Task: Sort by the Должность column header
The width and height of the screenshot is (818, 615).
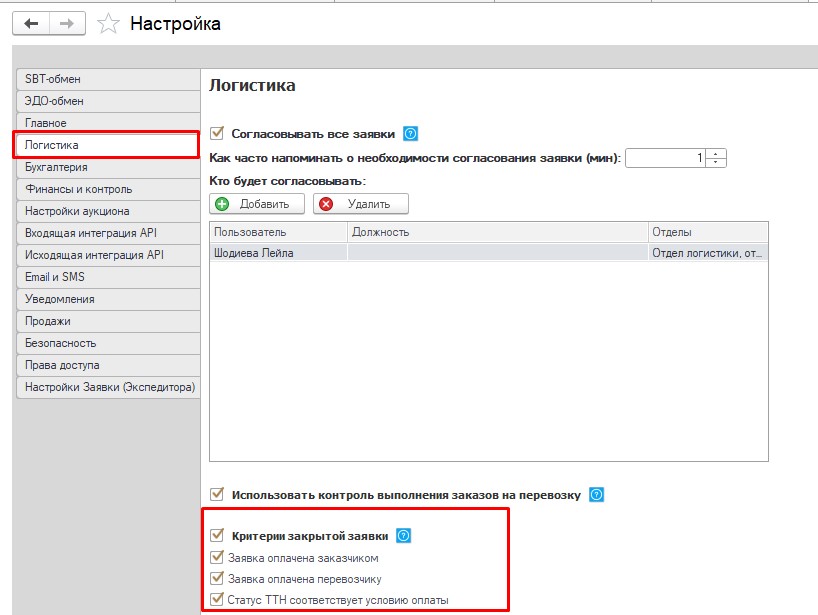Action: pos(498,232)
